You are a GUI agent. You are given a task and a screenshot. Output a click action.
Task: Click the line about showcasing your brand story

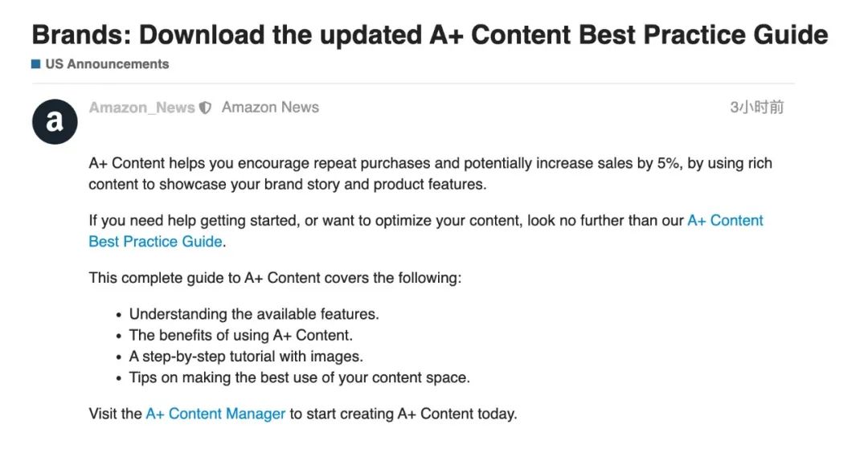pyautogui.click(x=287, y=184)
